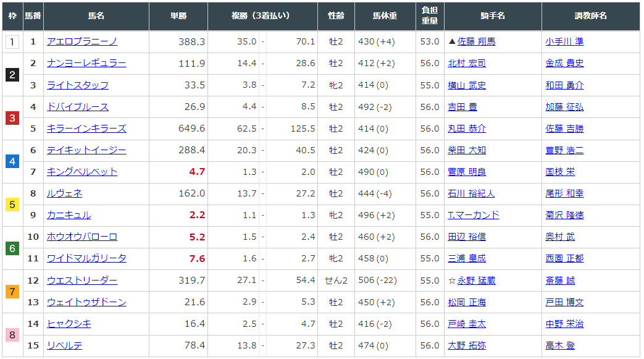This screenshot has height=359, width=644.
Task: Click the blue frame number 4 box
Action: (x=12, y=161)
